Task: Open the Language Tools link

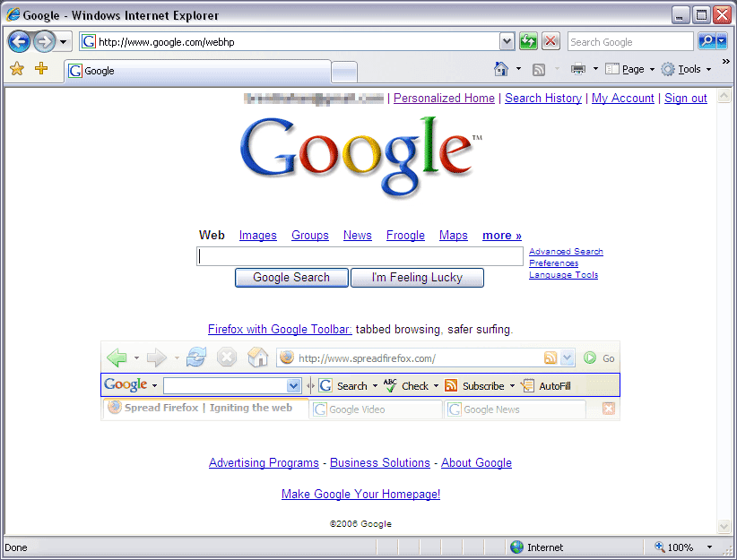Action: coord(564,275)
